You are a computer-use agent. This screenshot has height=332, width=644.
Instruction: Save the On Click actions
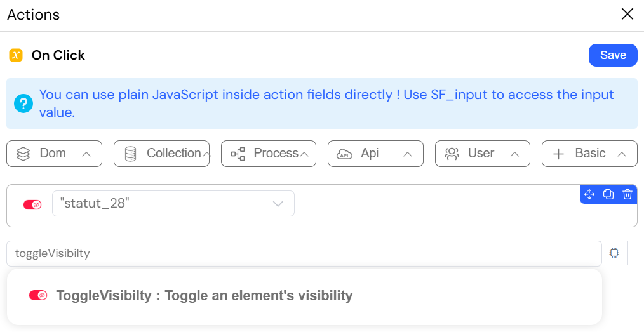point(613,55)
